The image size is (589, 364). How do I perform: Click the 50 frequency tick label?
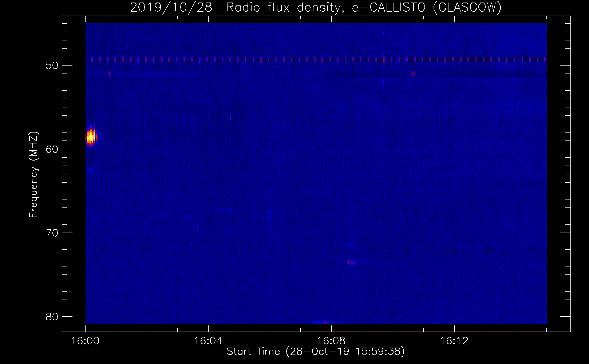pyautogui.click(x=52, y=66)
